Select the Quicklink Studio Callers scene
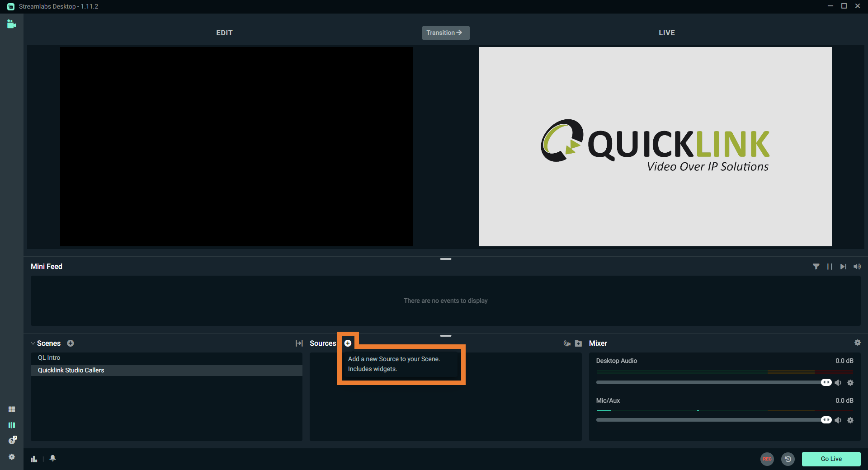Screen dimensions: 868x470 (x=166, y=371)
